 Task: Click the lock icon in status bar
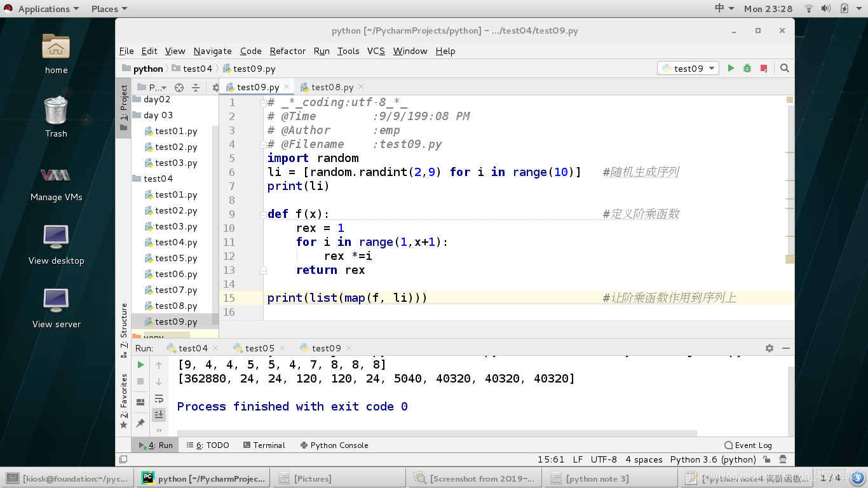(767, 459)
